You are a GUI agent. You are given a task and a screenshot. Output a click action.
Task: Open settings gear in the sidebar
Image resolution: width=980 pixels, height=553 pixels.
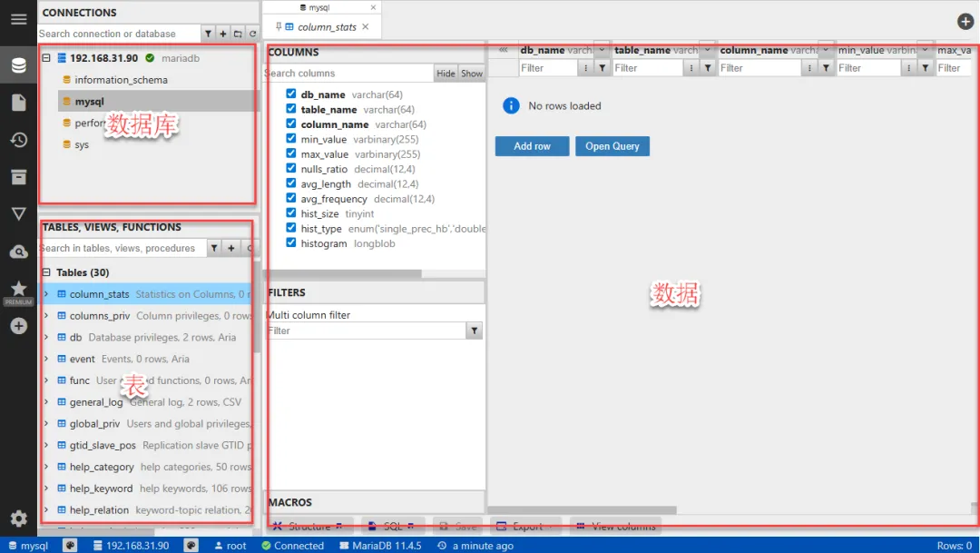coord(19,518)
